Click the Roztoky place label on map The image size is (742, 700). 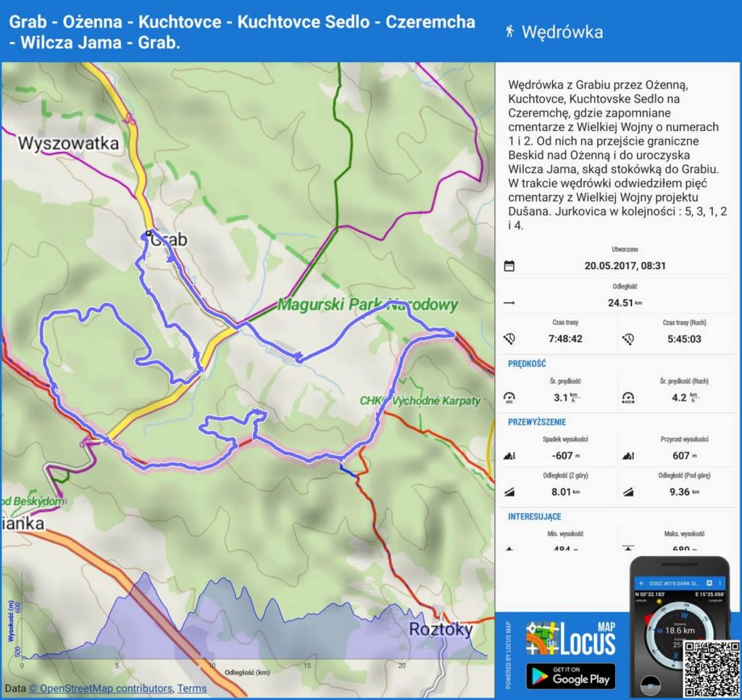tap(441, 629)
